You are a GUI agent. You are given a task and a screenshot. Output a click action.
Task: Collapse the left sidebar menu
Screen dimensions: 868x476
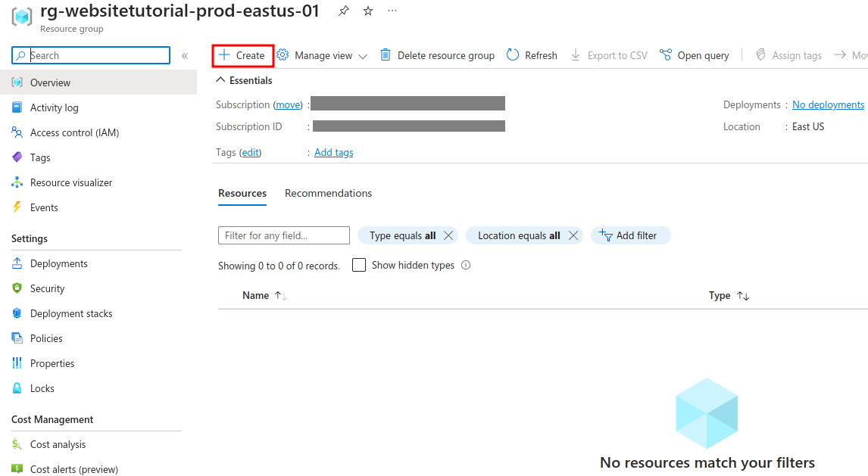[x=185, y=56]
